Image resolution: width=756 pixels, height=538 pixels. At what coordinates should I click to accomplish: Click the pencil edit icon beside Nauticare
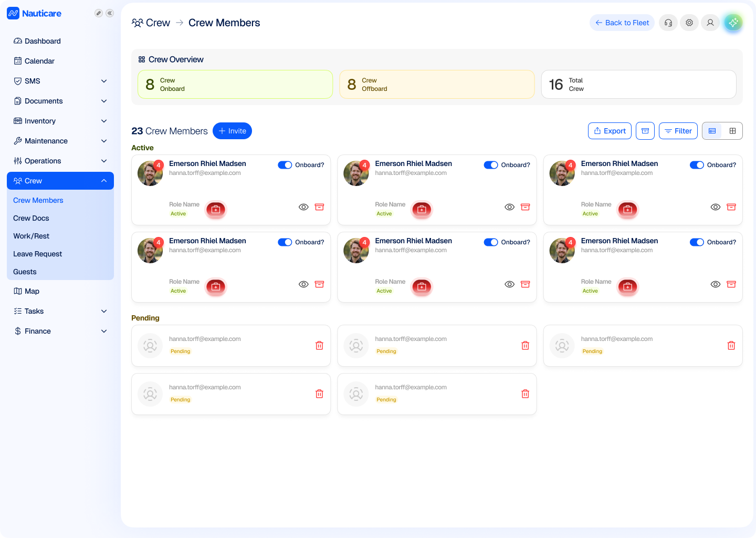pos(98,13)
